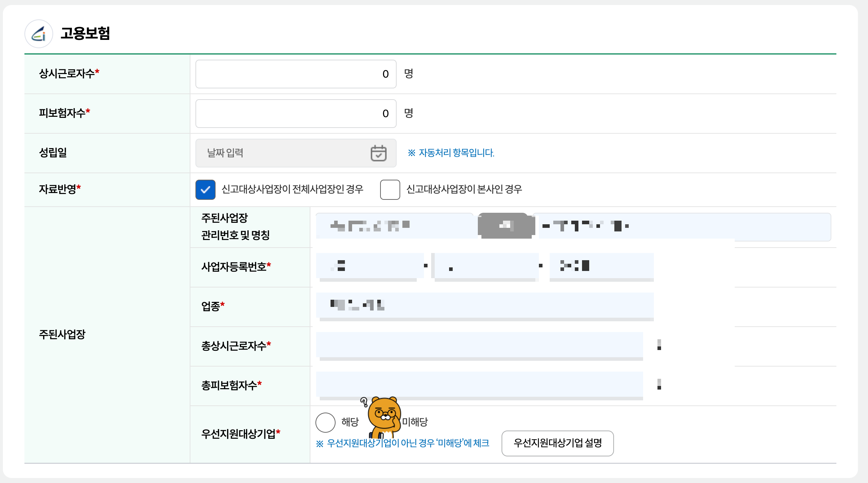Click first 사업자등록번호 input box
The width and height of the screenshot is (868, 483).
pyautogui.click(x=370, y=266)
